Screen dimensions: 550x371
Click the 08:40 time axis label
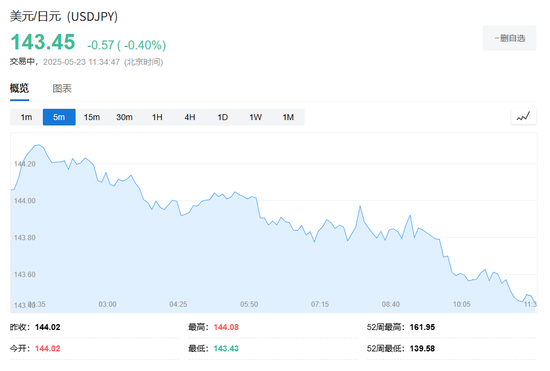[391, 304]
